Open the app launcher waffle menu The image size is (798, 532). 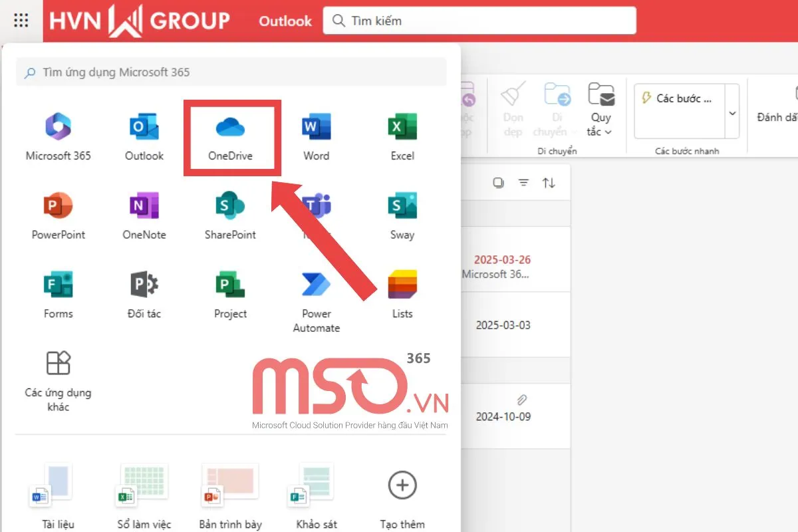pyautogui.click(x=21, y=21)
